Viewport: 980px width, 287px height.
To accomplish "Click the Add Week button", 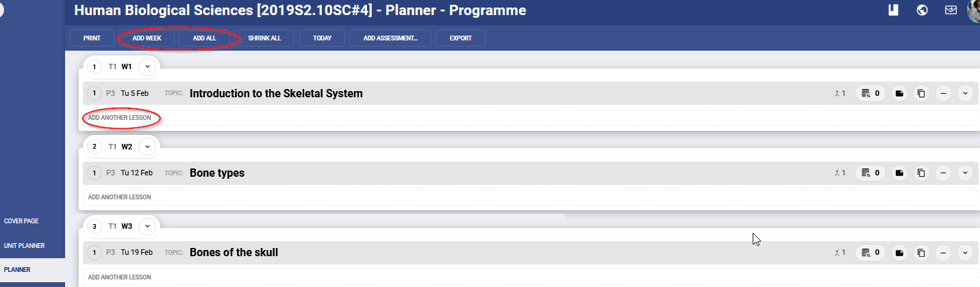I will (x=147, y=38).
